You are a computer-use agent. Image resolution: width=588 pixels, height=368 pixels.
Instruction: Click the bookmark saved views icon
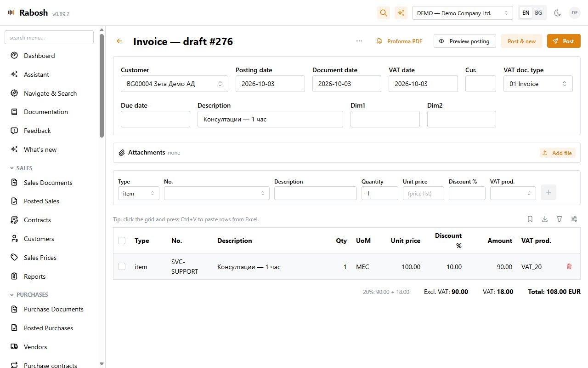point(530,219)
